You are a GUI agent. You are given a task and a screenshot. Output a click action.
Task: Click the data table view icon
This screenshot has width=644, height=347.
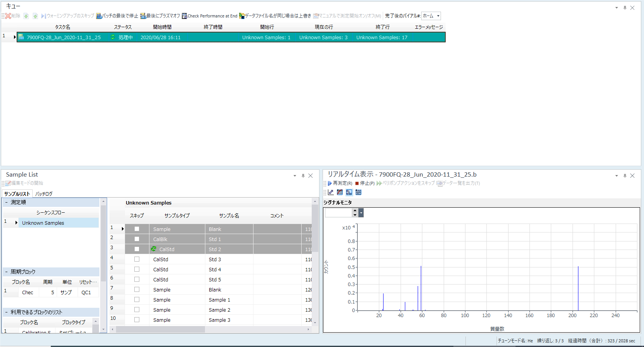click(x=359, y=192)
